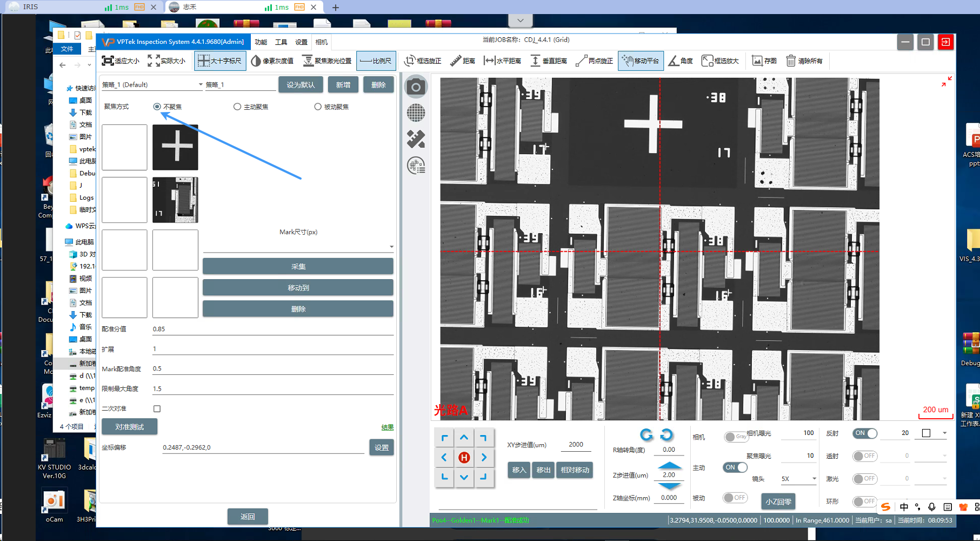
Task: Click the 新增 button
Action: point(343,85)
